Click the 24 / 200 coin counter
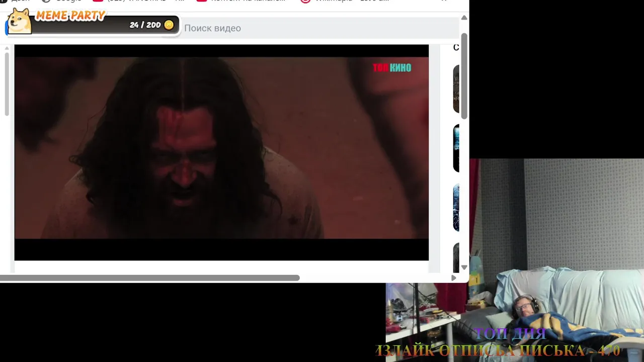This screenshot has width=644, height=362. [x=145, y=25]
